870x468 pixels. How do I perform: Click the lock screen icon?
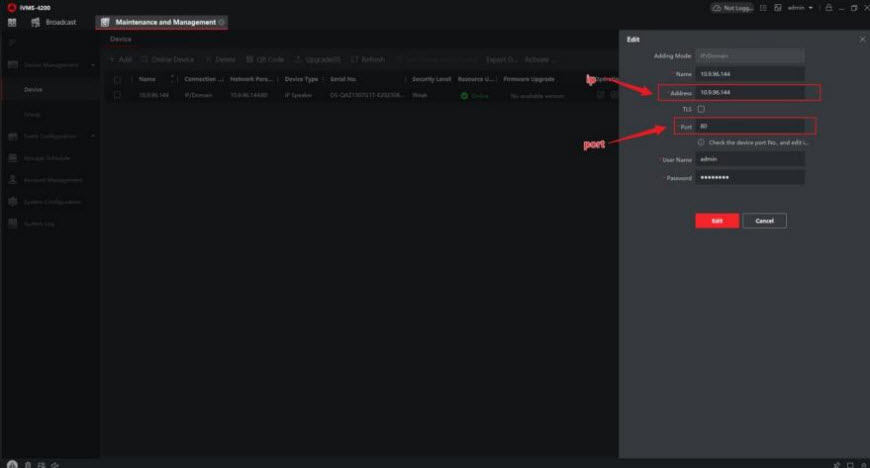828,7
